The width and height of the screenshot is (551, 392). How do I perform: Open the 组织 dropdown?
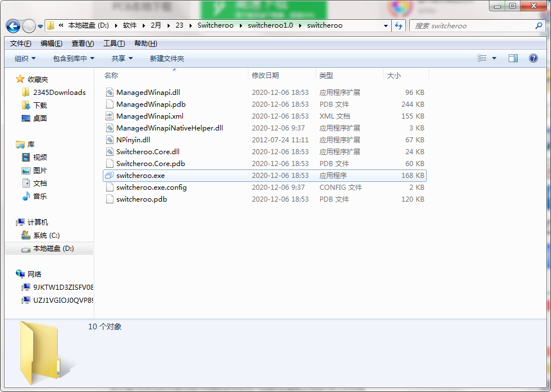(25, 58)
